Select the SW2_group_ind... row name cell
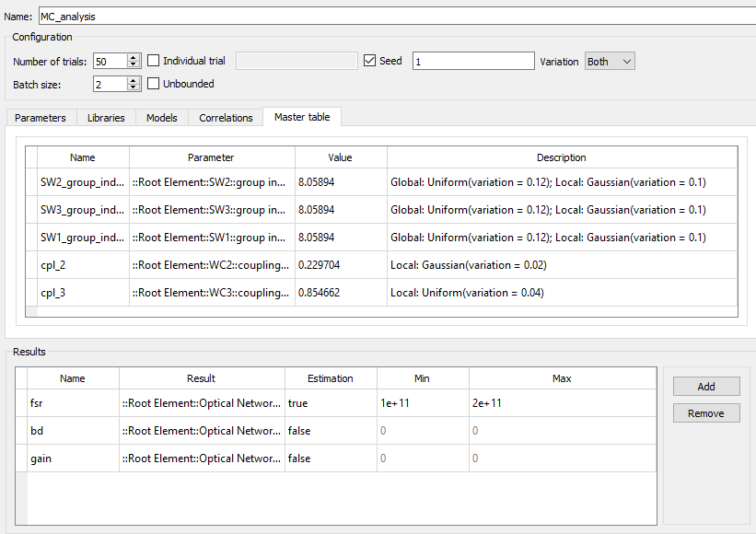Viewport: 756px width, 534px height. tap(83, 182)
